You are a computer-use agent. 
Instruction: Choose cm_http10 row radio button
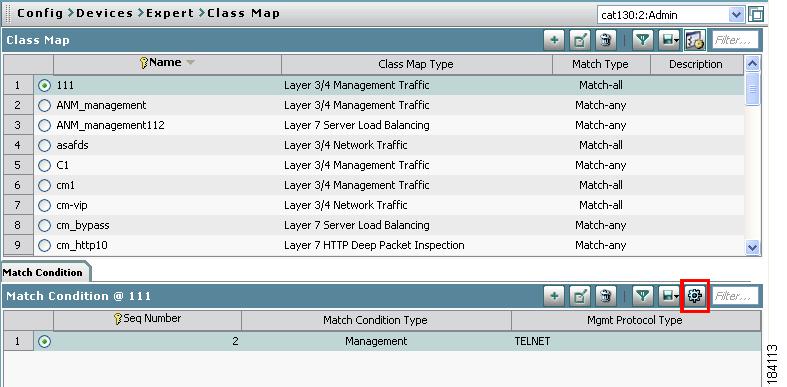pos(45,245)
